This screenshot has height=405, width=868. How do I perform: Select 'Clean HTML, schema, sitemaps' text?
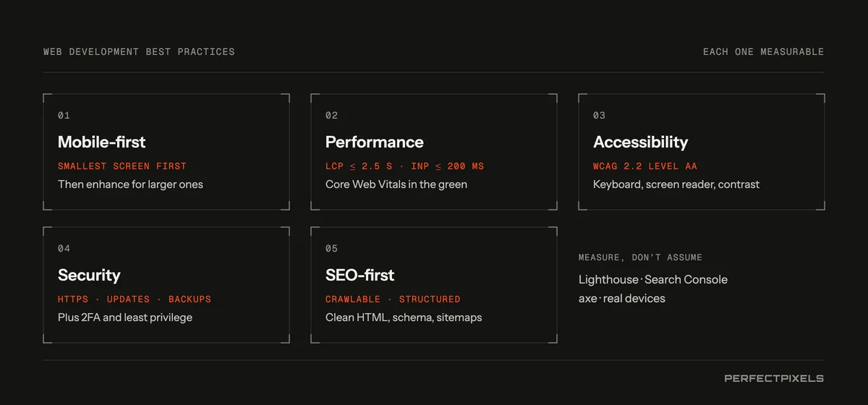(x=404, y=317)
